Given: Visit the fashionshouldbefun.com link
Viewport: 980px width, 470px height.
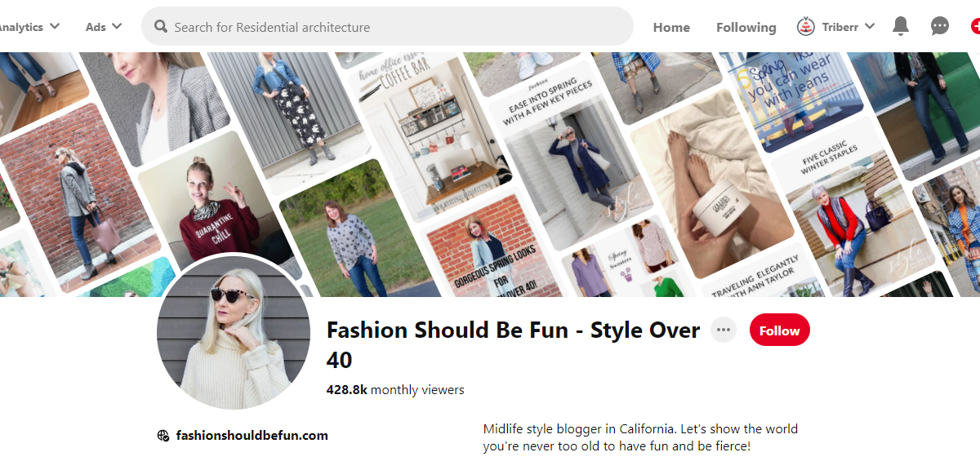Looking at the screenshot, I should click(252, 436).
